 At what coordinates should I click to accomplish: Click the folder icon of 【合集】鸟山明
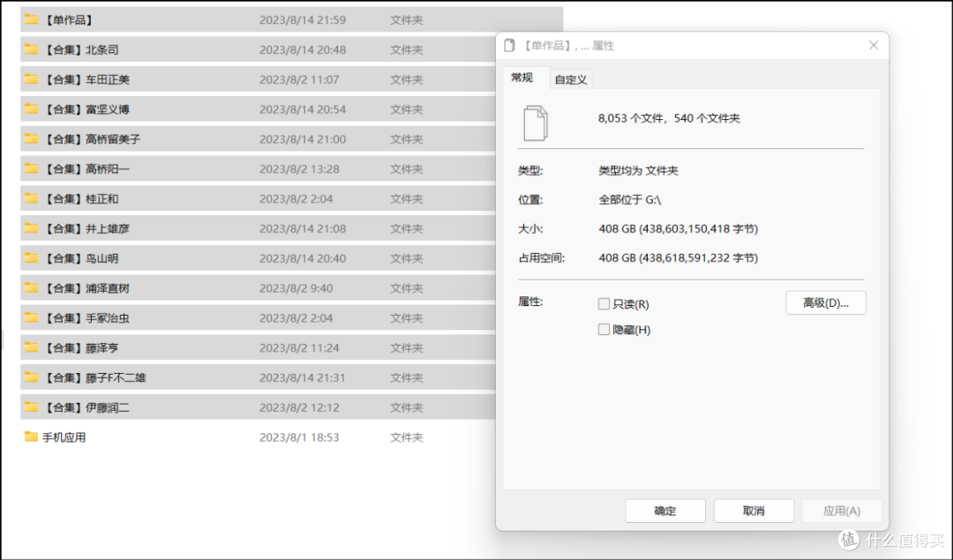(x=31, y=258)
